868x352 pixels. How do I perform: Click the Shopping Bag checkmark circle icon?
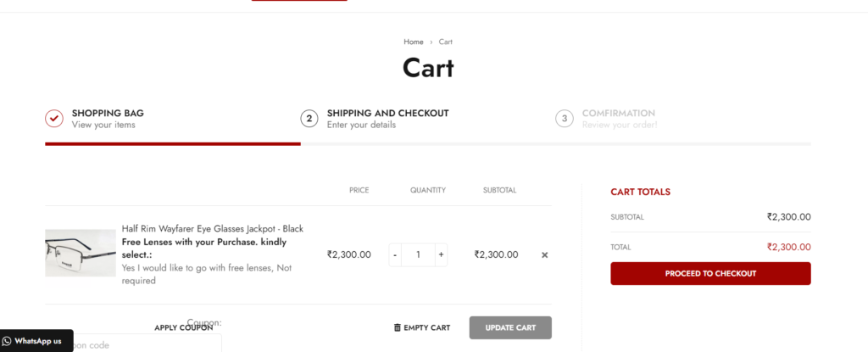click(54, 118)
